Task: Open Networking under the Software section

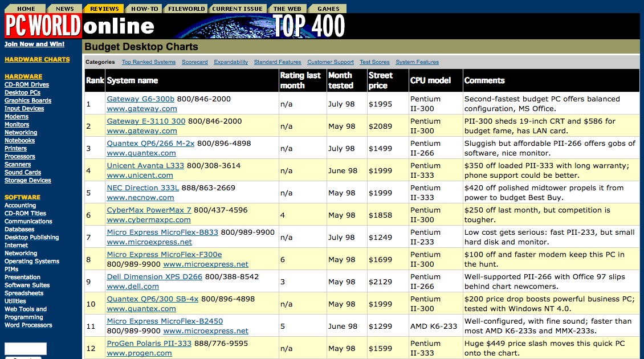Action: pyautogui.click(x=21, y=254)
